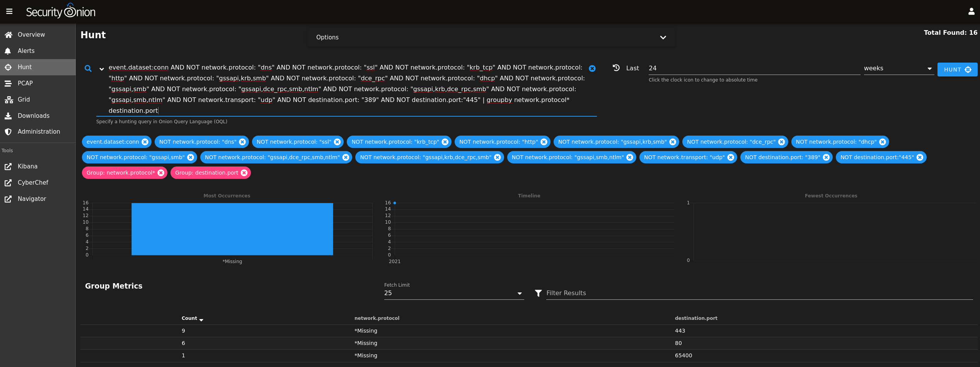The height and width of the screenshot is (367, 980).
Task: Sort by network.protocol column header
Action: [x=377, y=318]
